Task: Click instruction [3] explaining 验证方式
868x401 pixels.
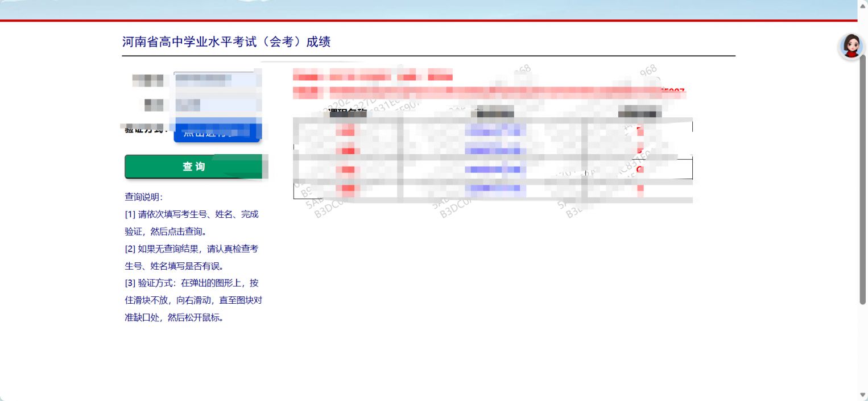Action: pos(193,300)
